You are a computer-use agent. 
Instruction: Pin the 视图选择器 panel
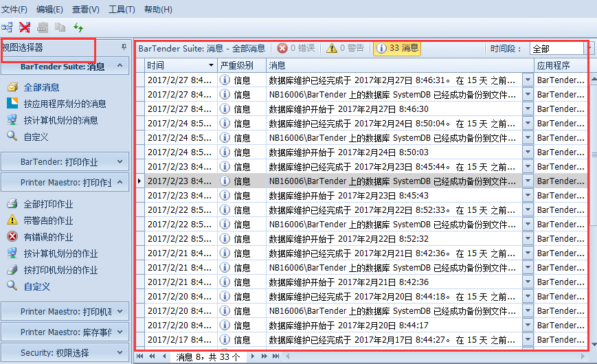click(x=124, y=47)
